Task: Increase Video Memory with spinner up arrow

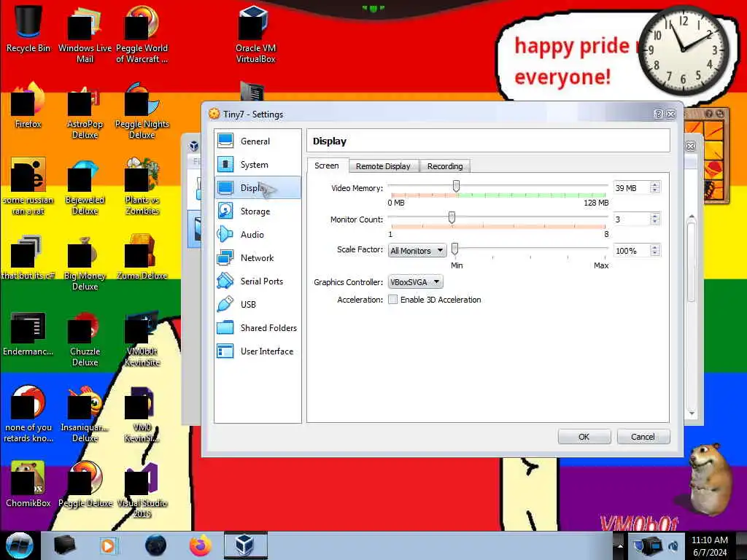Action: point(655,184)
